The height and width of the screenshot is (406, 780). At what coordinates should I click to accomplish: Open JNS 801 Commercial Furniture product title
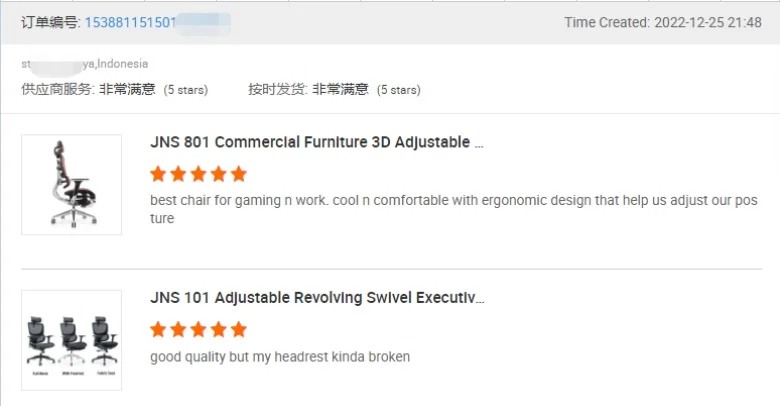pyautogui.click(x=316, y=142)
